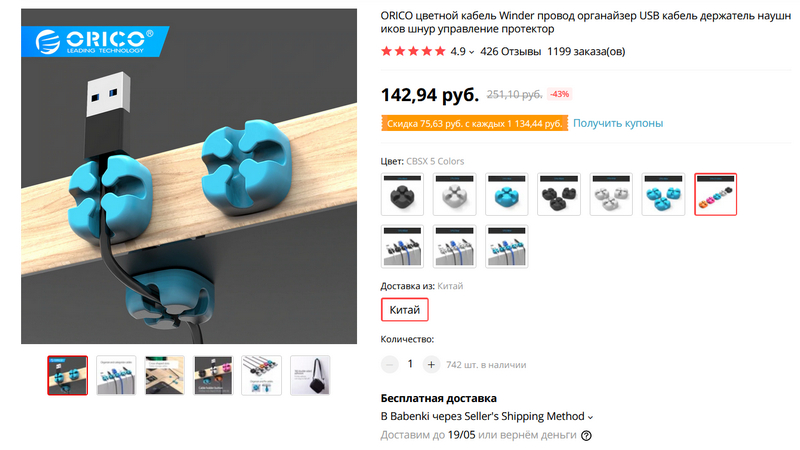
Task: Choose the three black clips color option
Action: tap(559, 194)
